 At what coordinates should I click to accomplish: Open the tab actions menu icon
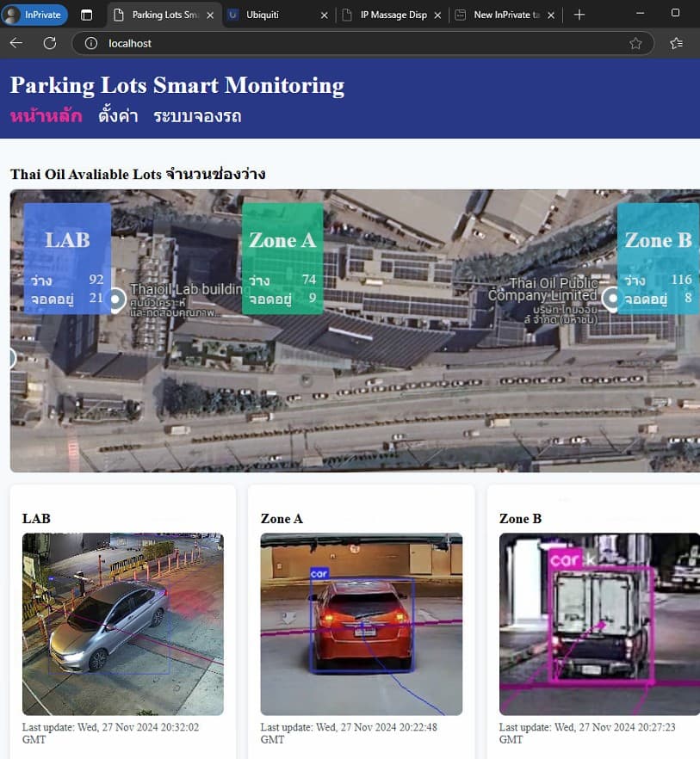tap(87, 15)
